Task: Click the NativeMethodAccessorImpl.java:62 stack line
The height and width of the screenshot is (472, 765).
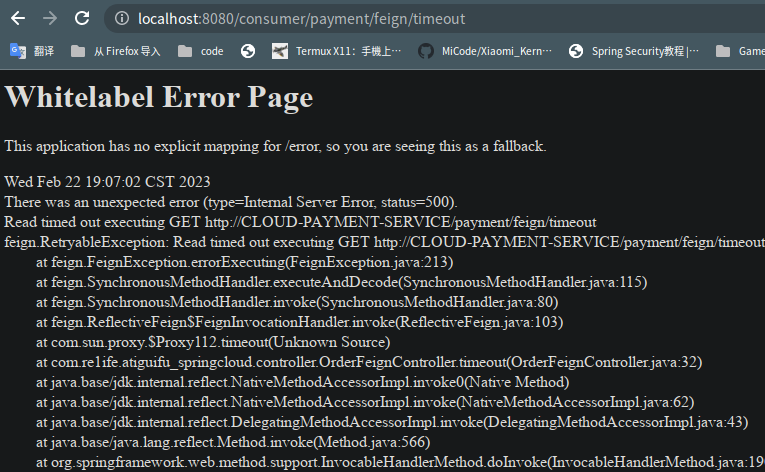Action: point(365,402)
